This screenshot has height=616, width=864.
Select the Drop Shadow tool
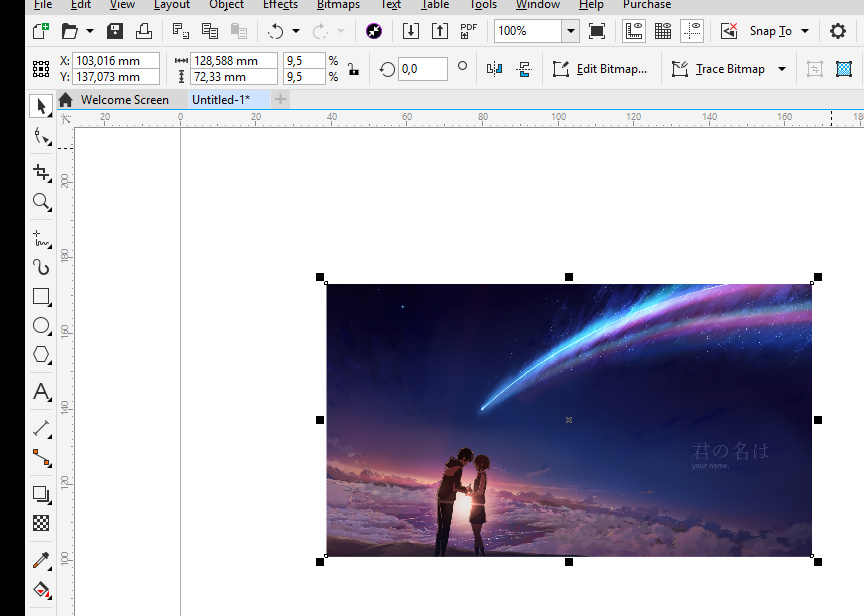click(x=41, y=494)
